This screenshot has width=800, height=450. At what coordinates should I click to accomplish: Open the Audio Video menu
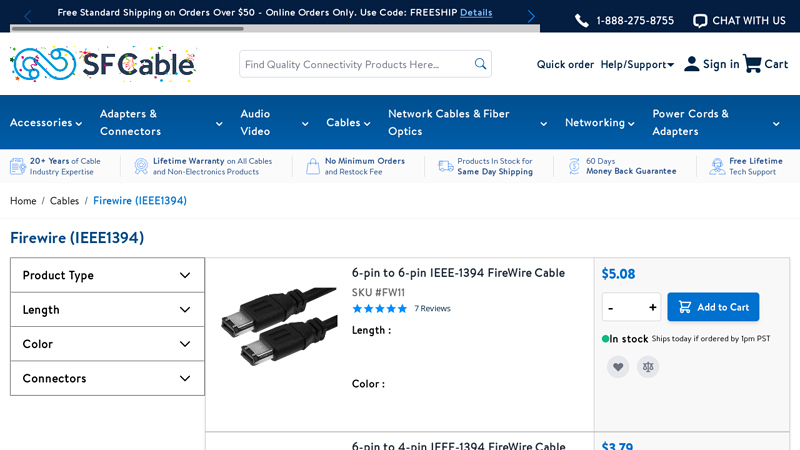click(274, 122)
